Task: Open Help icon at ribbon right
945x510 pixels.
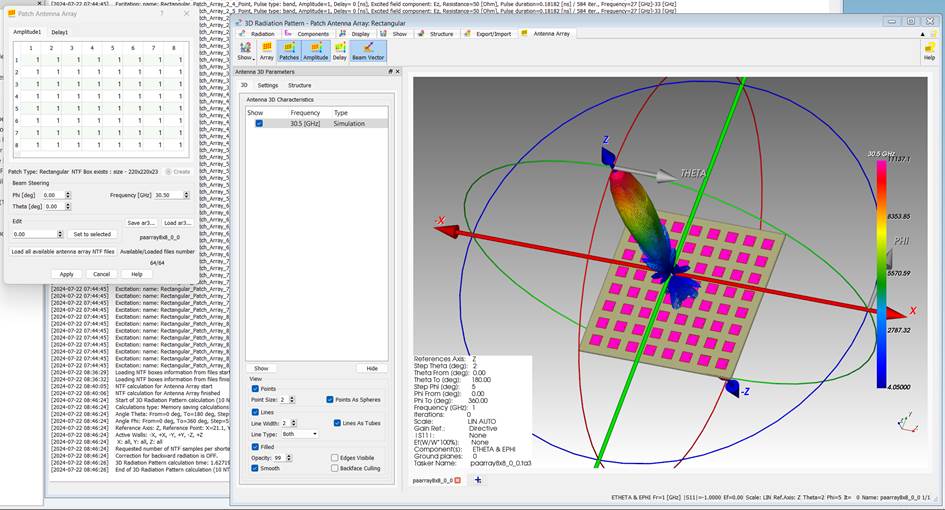Action: pyautogui.click(x=929, y=52)
